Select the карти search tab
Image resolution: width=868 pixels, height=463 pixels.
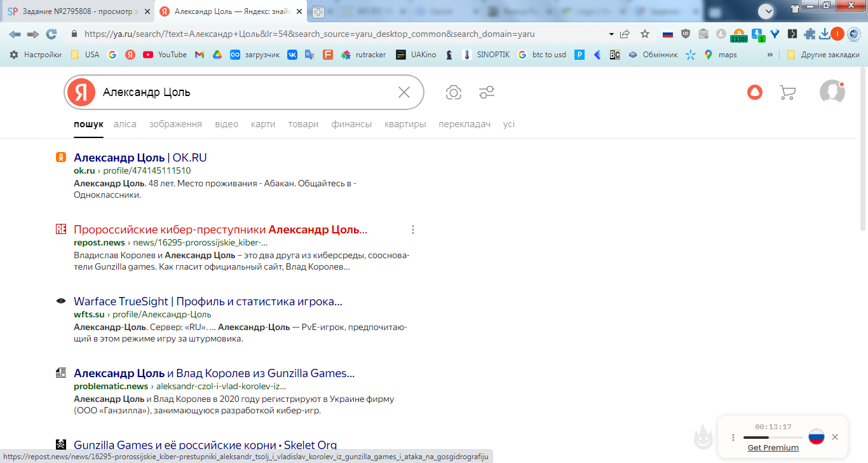(x=263, y=124)
